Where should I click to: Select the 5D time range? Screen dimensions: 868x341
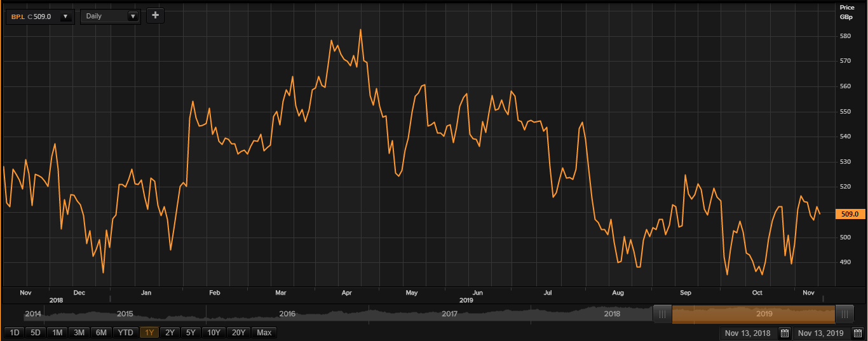[x=36, y=332]
